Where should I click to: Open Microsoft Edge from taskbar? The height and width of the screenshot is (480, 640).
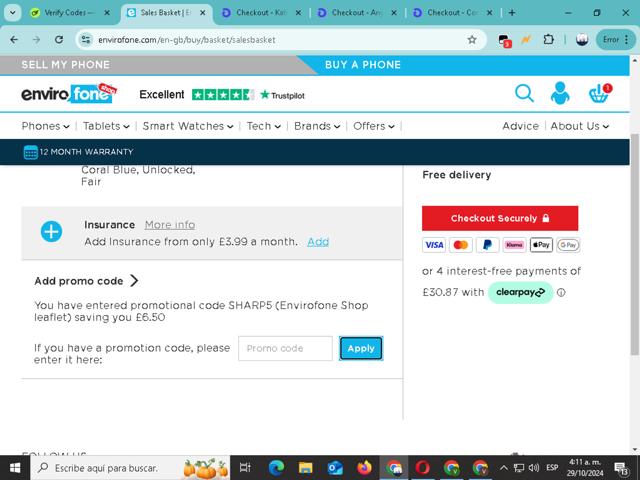(x=276, y=468)
